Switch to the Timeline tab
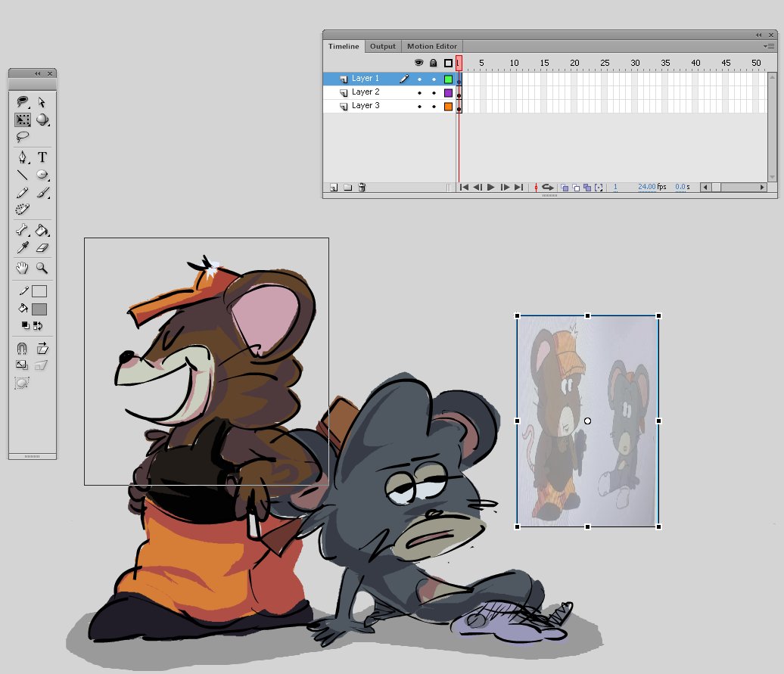 344,46
